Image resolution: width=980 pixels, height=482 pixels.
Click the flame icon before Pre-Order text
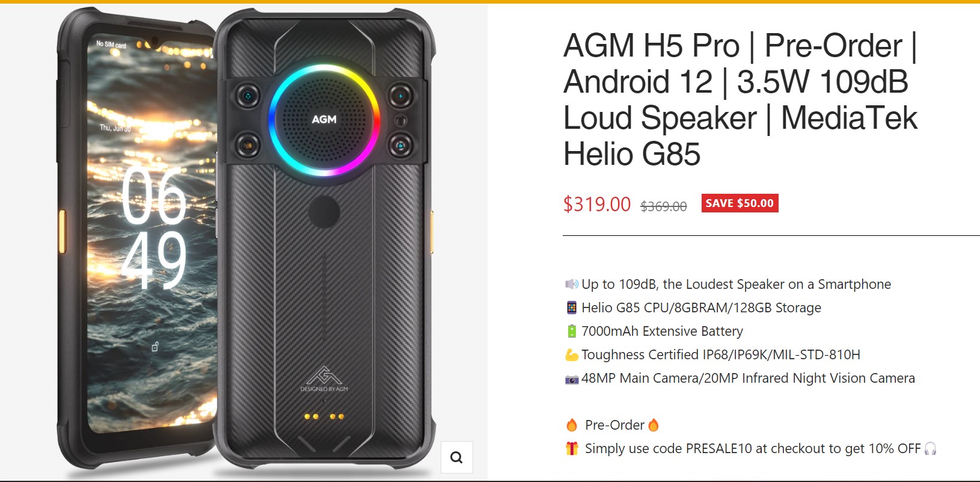tap(572, 425)
